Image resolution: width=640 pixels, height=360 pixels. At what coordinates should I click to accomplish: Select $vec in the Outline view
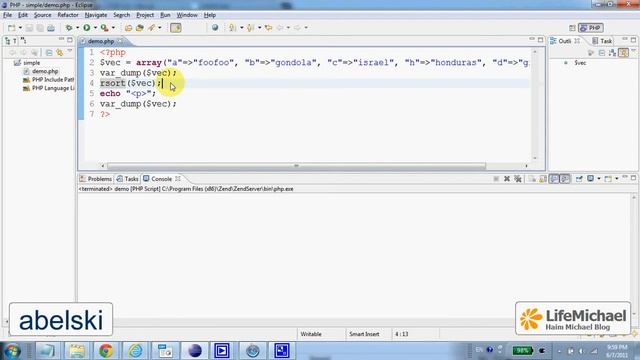tap(580, 63)
